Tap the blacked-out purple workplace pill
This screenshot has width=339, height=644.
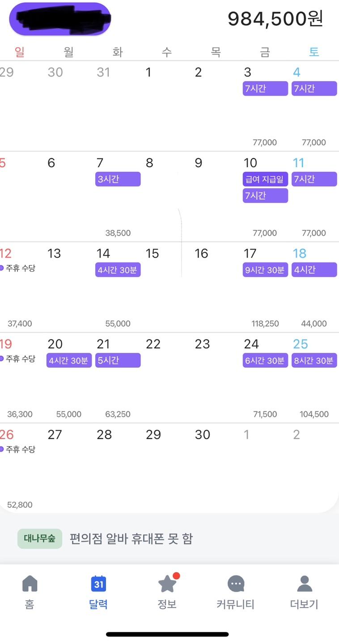60,19
